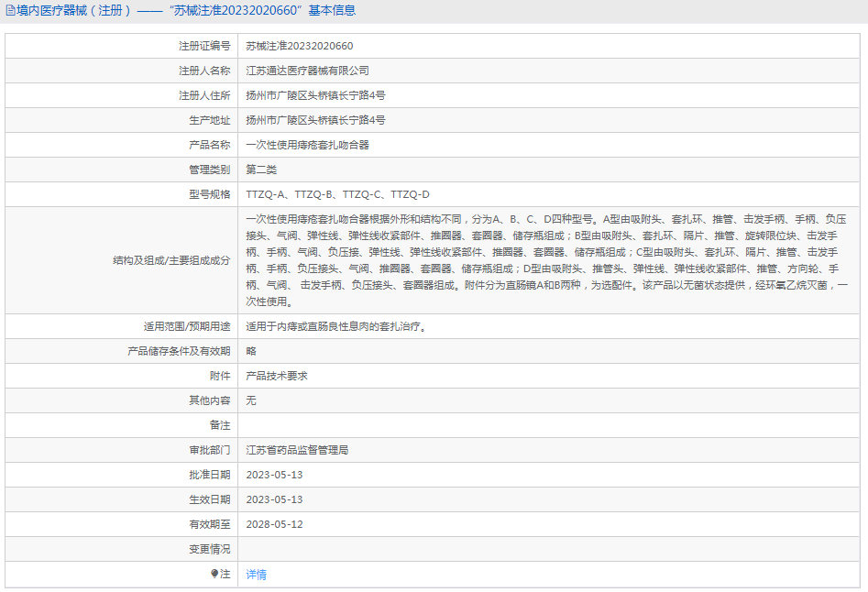Click the 略 value in storage conditions row
This screenshot has height=592, width=868.
pos(251,351)
